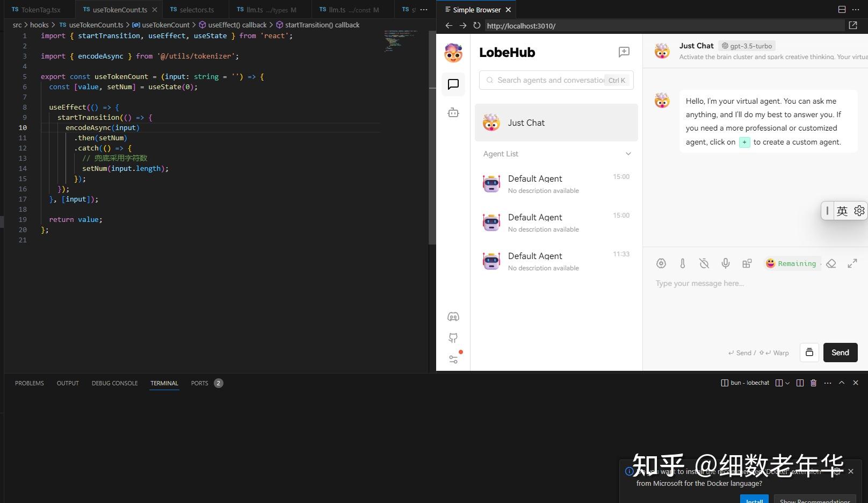The height and width of the screenshot is (503, 868).
Task: Open the plugins icon in the chat toolbar
Action: 747,263
